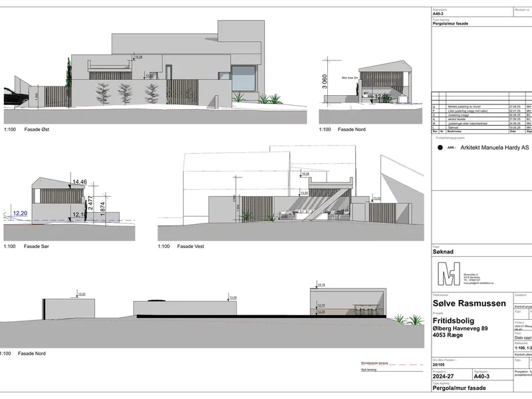Click the project title 'Fritidsbolig'
Viewport: 532px width, 399px height.
[454, 321]
